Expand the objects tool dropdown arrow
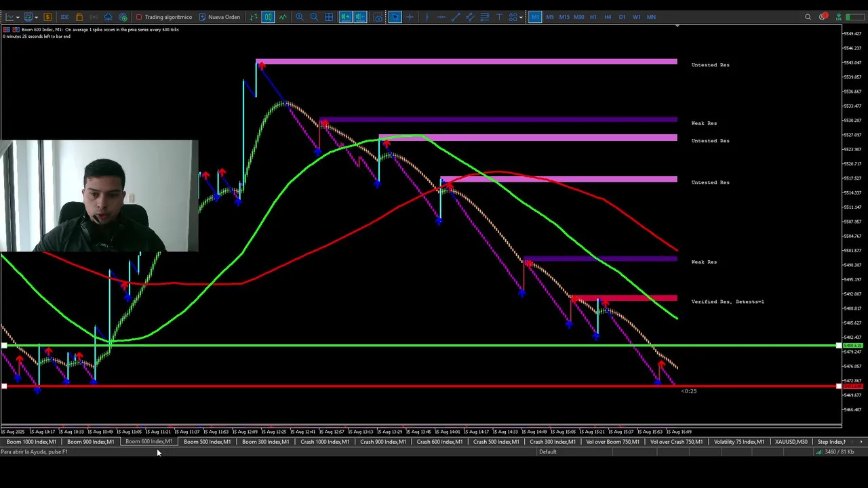868x488 pixels. coord(521,17)
